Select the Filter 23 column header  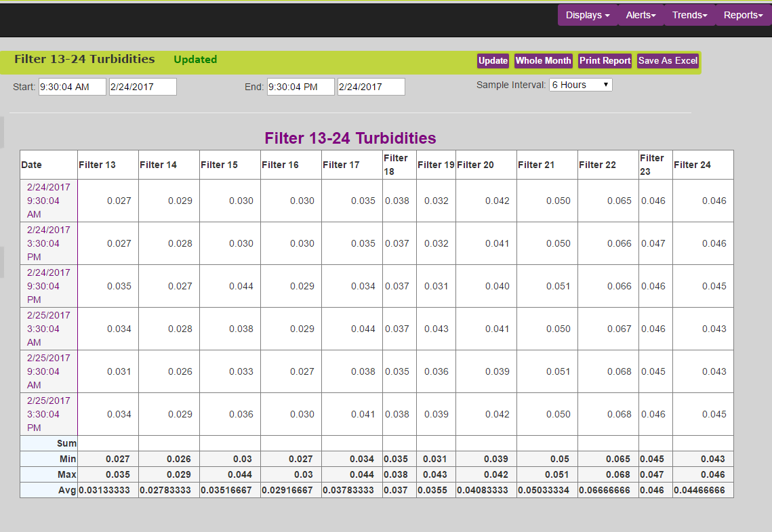(x=656, y=165)
